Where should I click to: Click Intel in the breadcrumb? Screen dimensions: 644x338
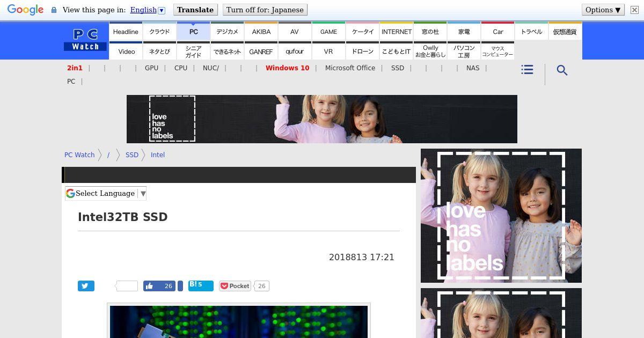[x=158, y=155]
